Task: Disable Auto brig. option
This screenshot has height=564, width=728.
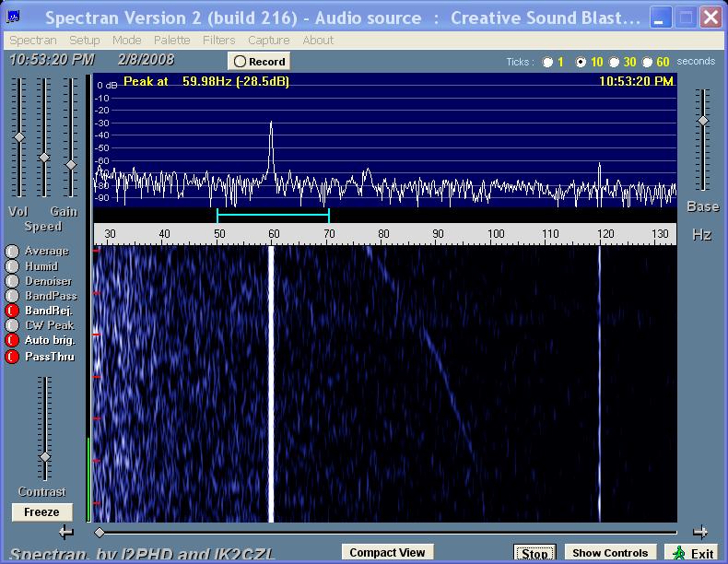Action: click(12, 340)
